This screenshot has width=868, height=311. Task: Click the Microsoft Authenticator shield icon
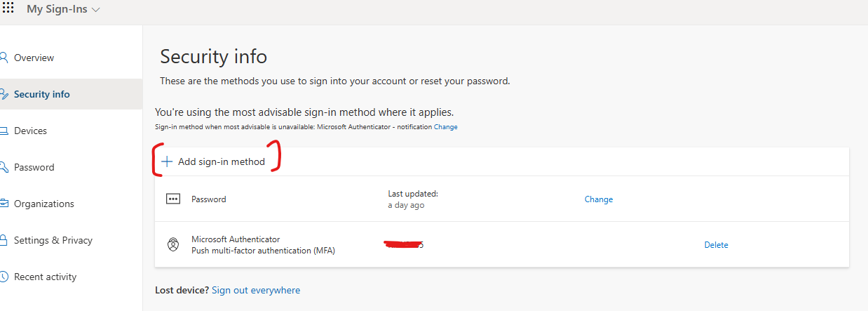pyautogui.click(x=173, y=245)
